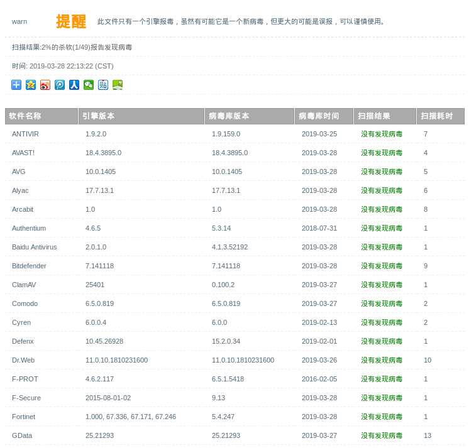Click ClamAV engine version 25401
This screenshot has height=448, width=476.
point(95,285)
